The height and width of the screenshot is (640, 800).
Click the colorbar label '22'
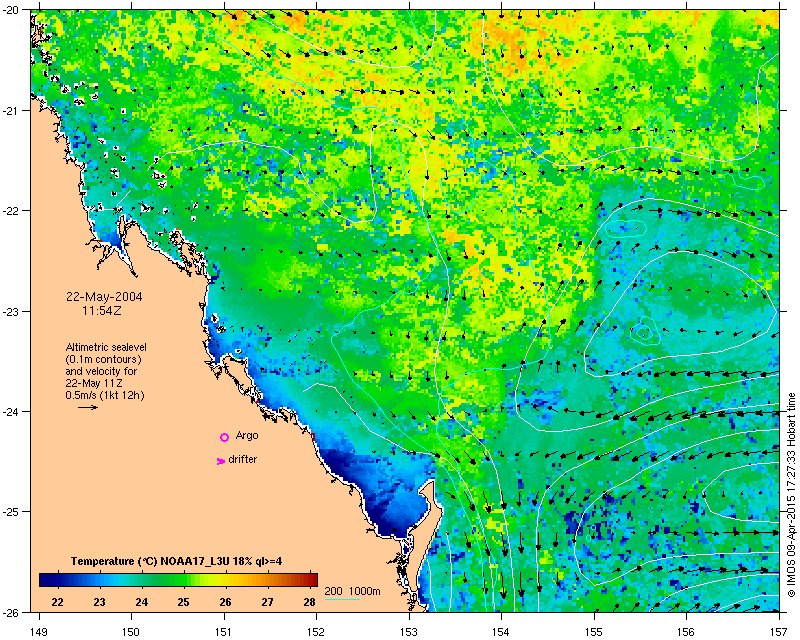[x=58, y=602]
